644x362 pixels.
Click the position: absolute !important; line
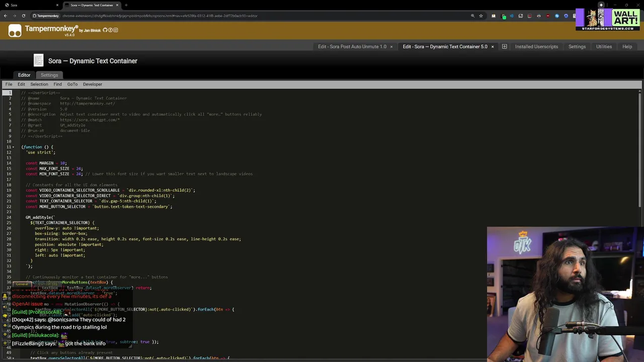69,244
